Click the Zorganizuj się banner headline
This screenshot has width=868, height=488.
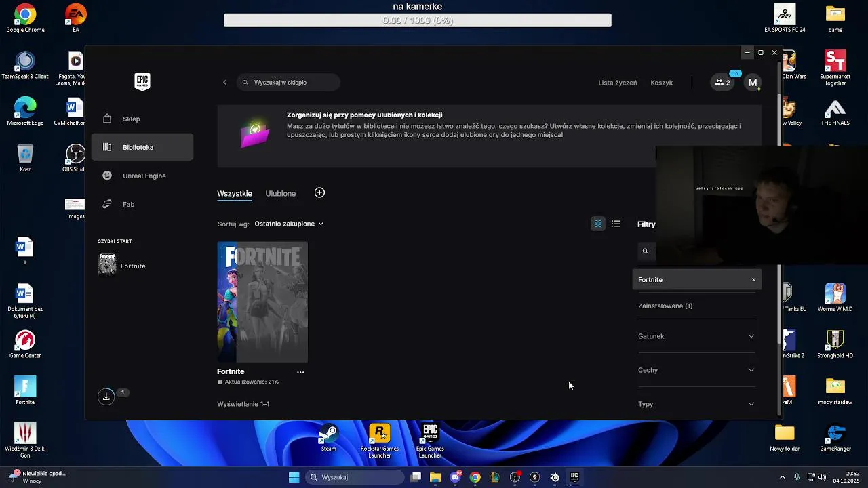click(364, 115)
